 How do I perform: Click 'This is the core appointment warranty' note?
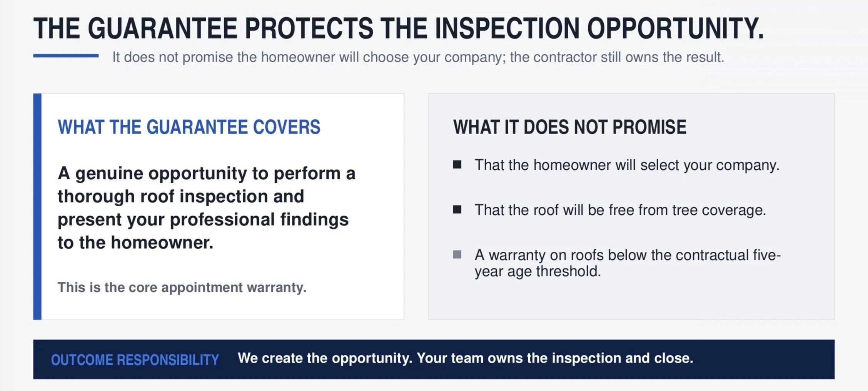[182, 287]
